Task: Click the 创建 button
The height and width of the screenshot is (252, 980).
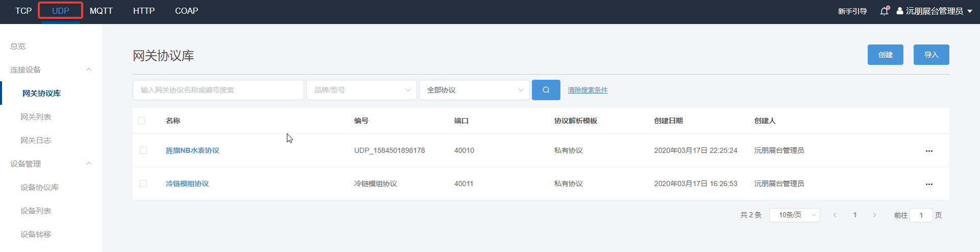Action: coord(885,55)
